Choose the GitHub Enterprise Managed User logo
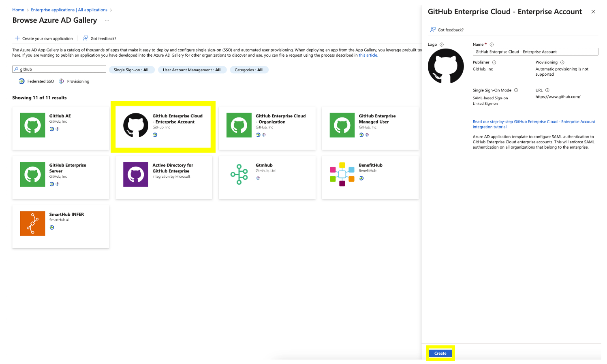 click(342, 125)
